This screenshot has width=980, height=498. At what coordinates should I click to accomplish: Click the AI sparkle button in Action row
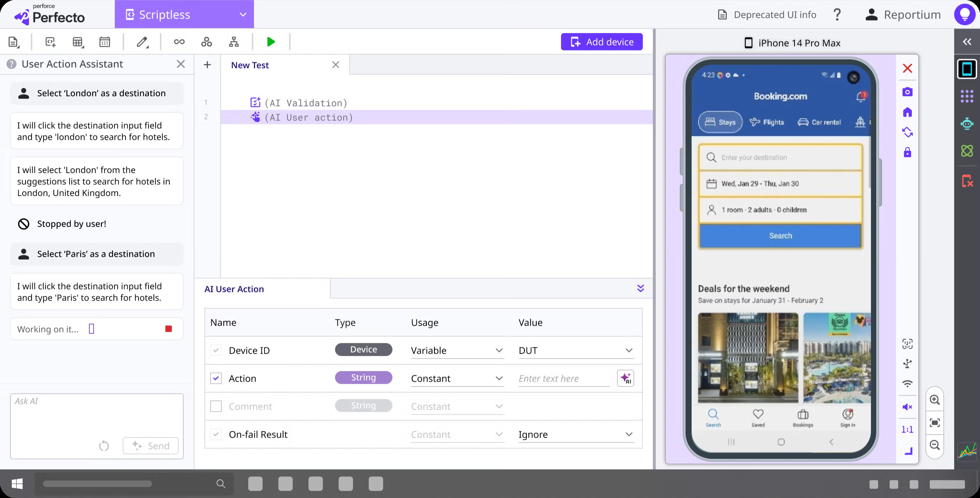click(x=626, y=378)
